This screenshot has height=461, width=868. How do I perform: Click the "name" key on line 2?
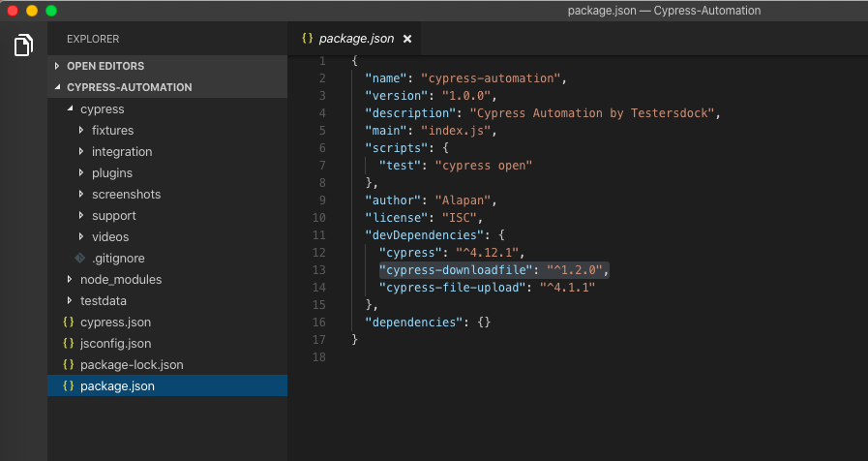(x=386, y=78)
